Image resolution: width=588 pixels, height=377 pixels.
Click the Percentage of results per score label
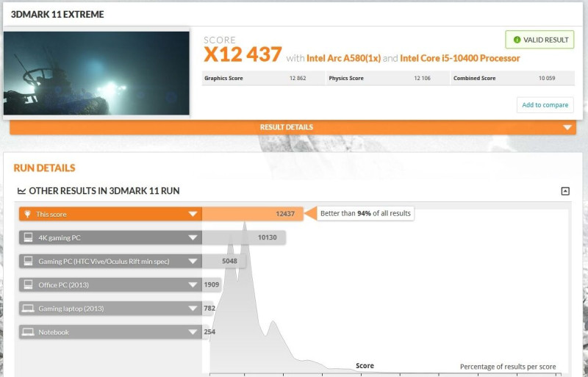click(x=508, y=367)
